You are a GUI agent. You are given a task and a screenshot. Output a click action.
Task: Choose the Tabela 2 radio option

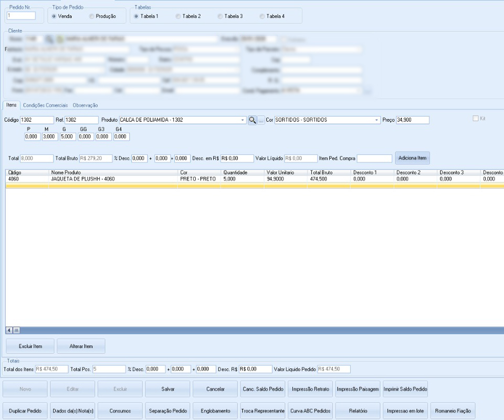178,16
